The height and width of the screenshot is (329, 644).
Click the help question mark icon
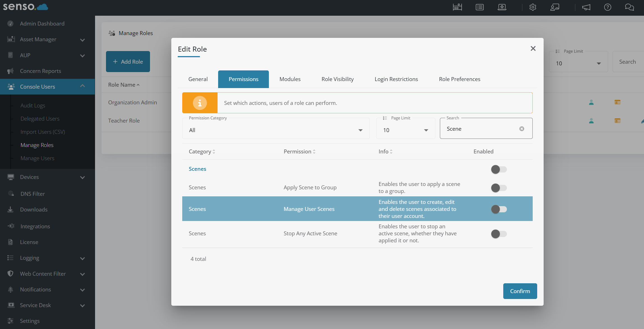(608, 7)
